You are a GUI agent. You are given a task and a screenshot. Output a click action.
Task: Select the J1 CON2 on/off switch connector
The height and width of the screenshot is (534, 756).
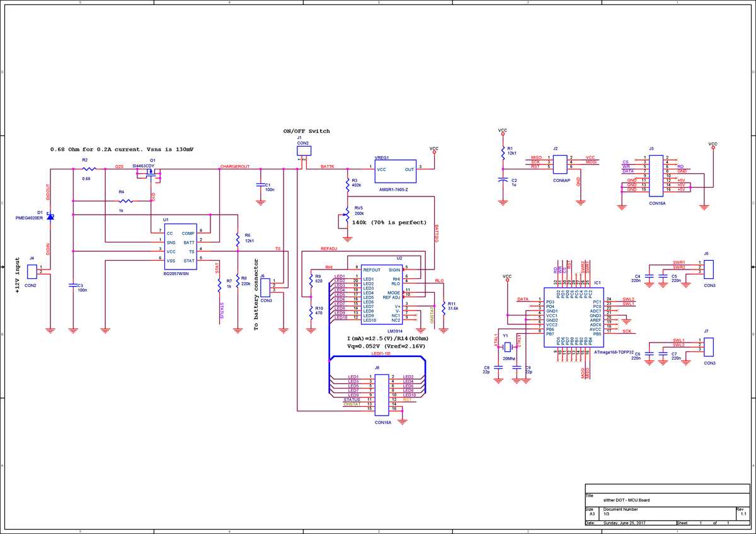pos(303,151)
